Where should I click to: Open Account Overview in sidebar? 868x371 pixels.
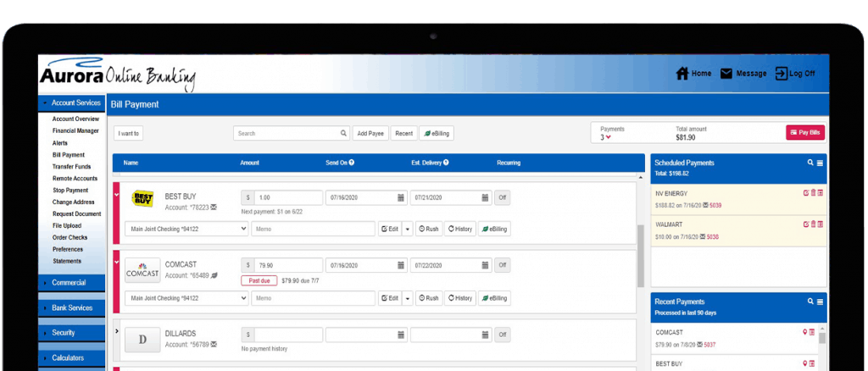[75, 119]
